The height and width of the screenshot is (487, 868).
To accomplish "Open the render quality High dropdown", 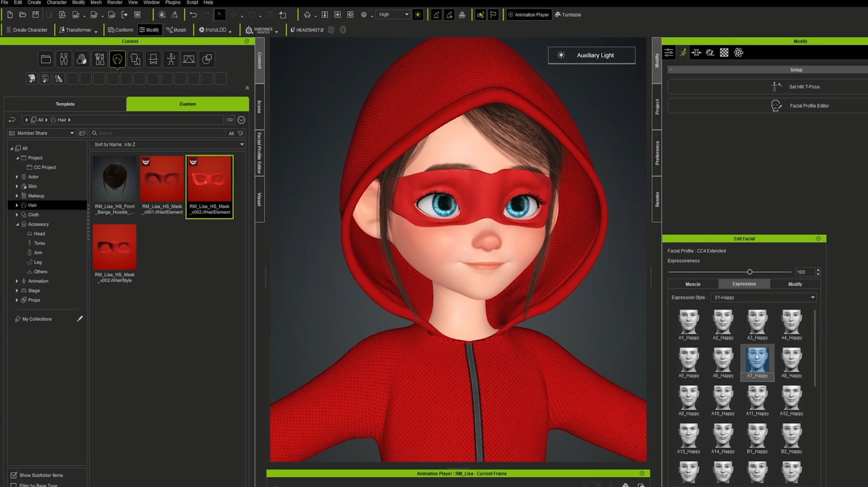I will pos(393,15).
